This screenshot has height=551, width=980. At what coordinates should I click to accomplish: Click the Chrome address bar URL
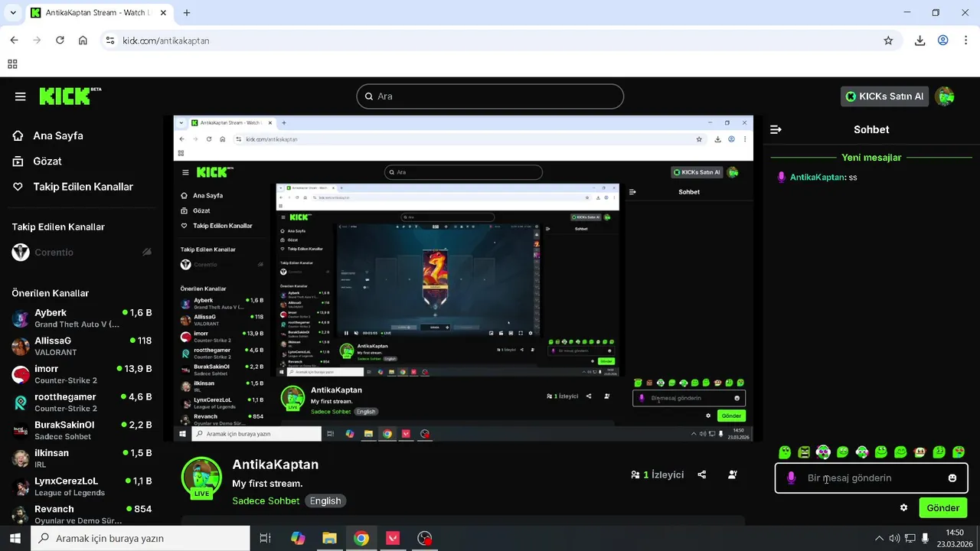click(x=166, y=41)
